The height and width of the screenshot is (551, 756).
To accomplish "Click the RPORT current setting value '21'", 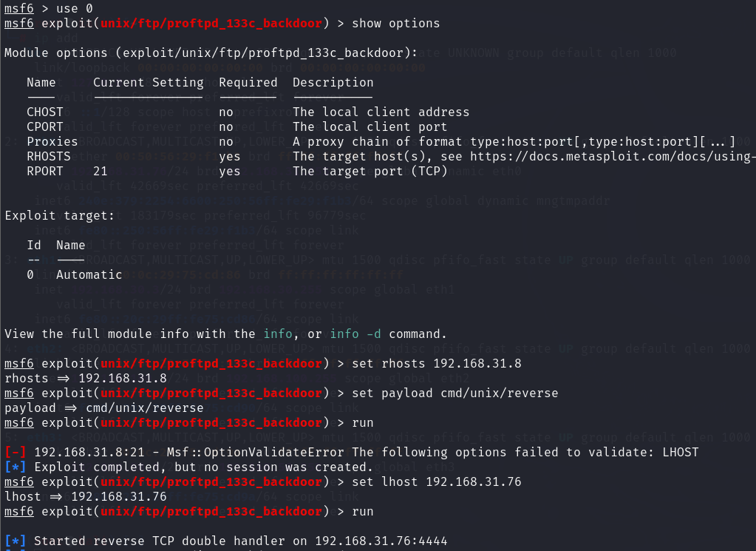I will coord(101,172).
